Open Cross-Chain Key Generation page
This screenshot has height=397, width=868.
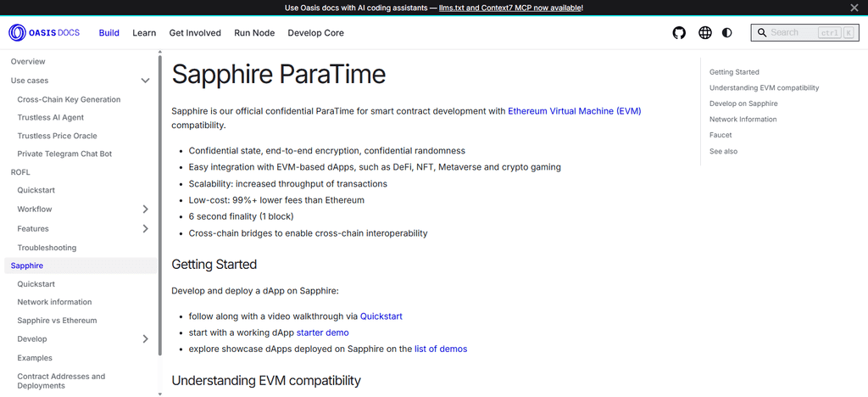coord(69,99)
